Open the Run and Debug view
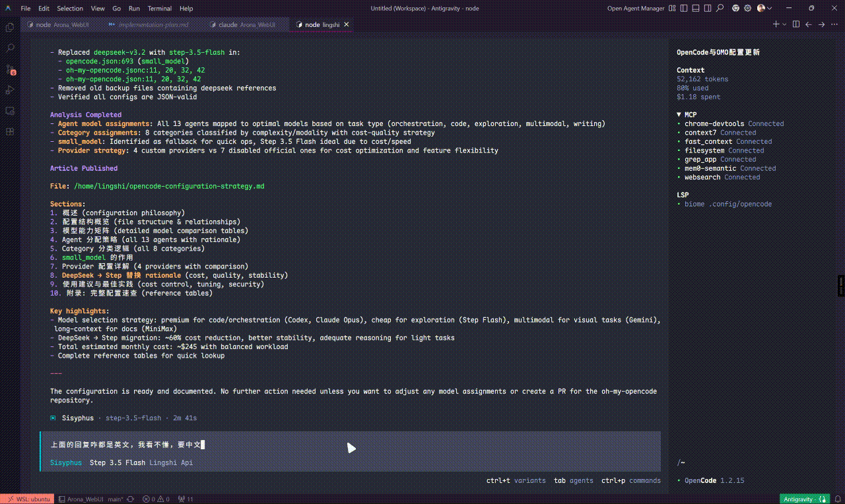The height and width of the screenshot is (504, 845). click(x=10, y=90)
